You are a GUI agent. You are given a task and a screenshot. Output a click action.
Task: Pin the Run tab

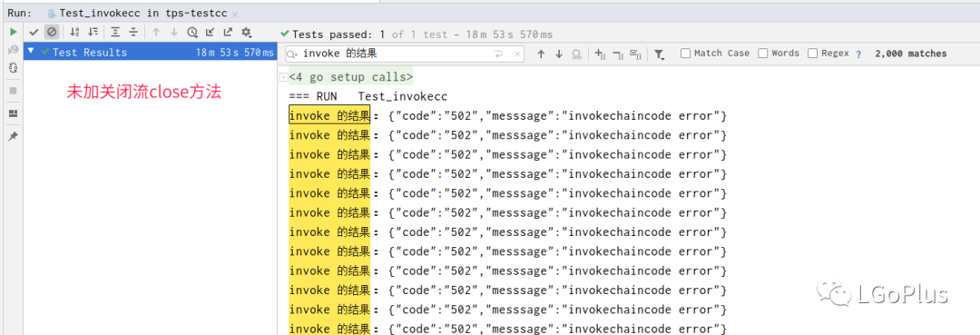pos(13,135)
